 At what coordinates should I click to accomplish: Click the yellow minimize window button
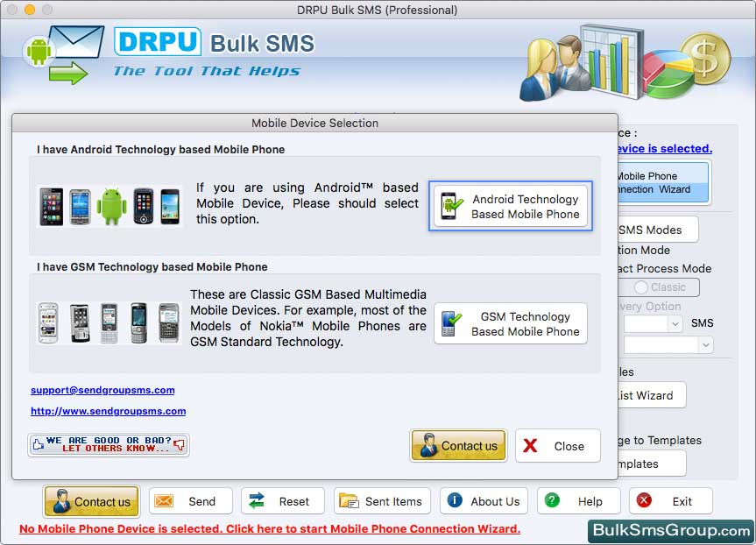click(30, 9)
